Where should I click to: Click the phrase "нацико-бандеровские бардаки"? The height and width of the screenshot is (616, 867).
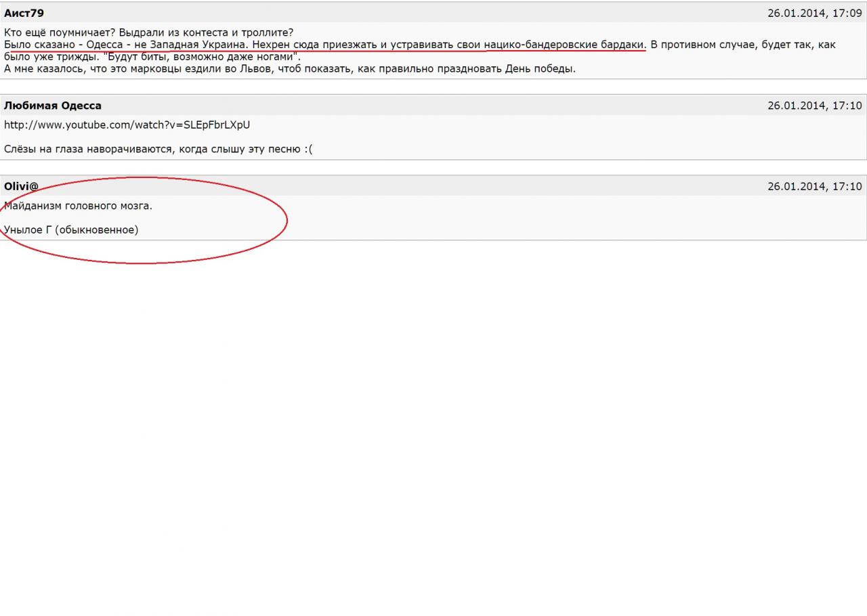[x=564, y=45]
